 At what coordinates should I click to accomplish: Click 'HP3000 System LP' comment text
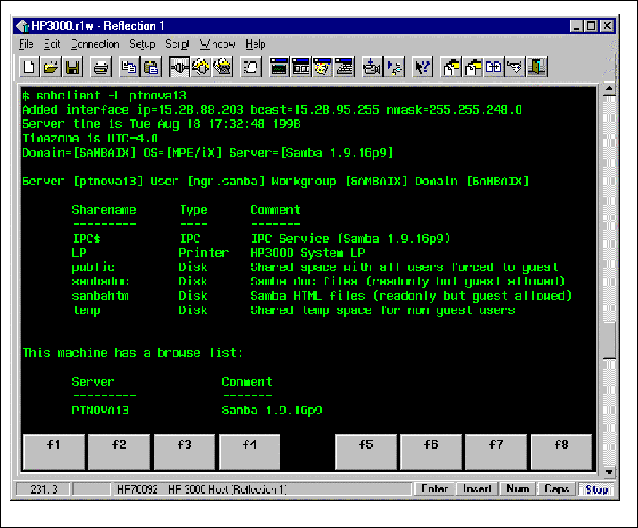[308, 253]
